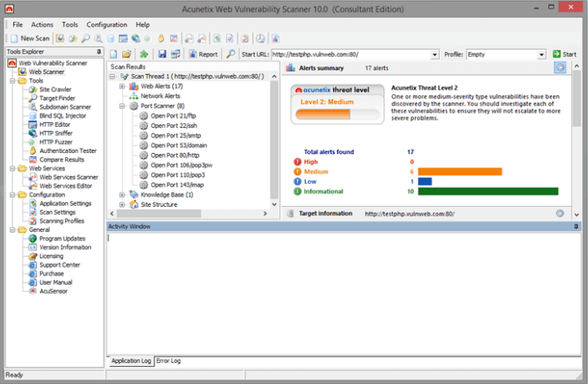
Task: Expand the Web Alerts (17) node
Action: (122, 85)
